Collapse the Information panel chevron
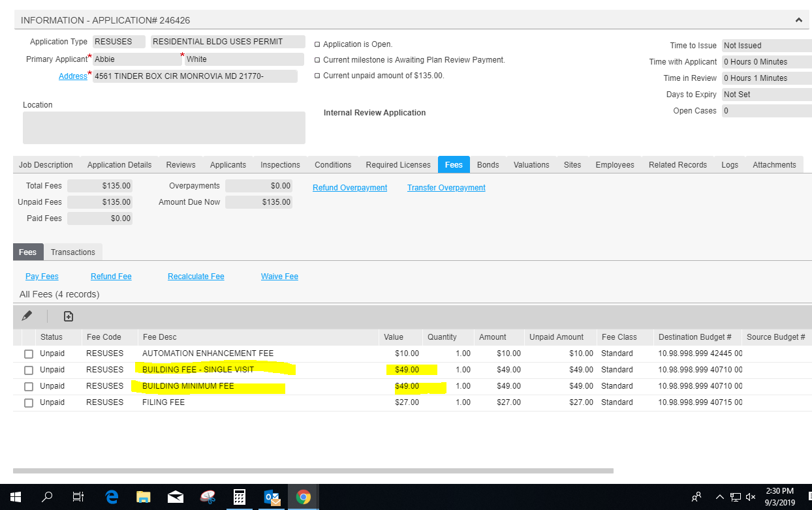812x510 pixels. point(798,20)
